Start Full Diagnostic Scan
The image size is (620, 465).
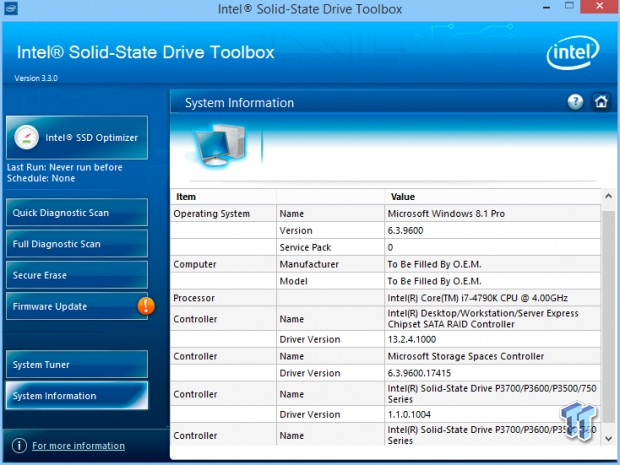(x=77, y=244)
